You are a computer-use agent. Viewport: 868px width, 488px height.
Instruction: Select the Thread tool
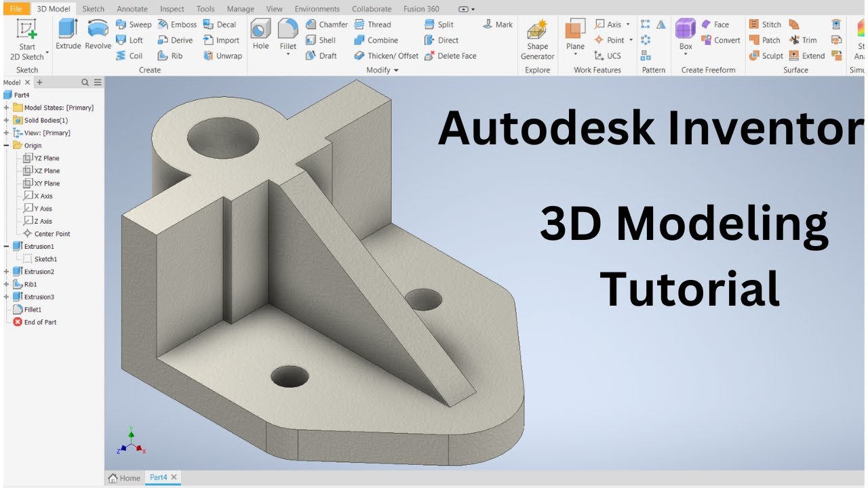pos(372,24)
